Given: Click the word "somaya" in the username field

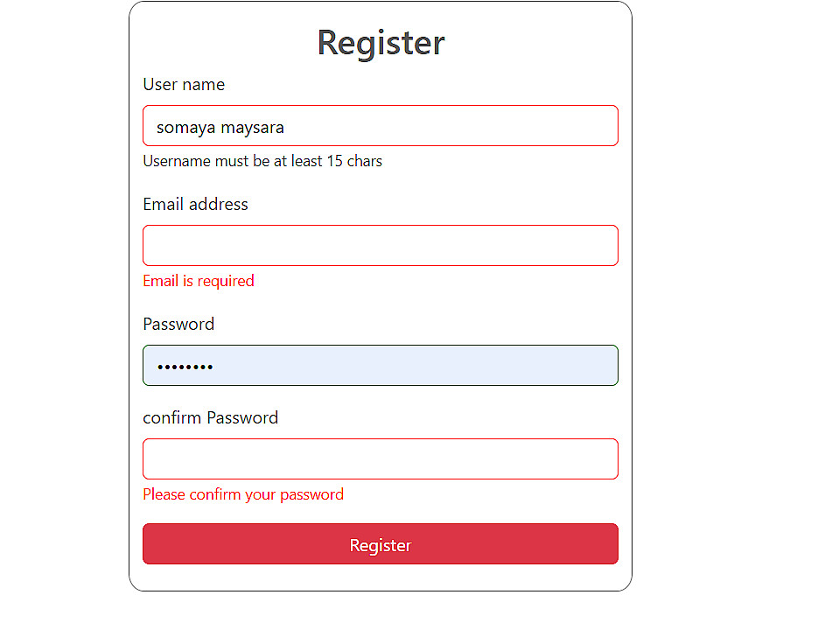Looking at the screenshot, I should [x=185, y=128].
